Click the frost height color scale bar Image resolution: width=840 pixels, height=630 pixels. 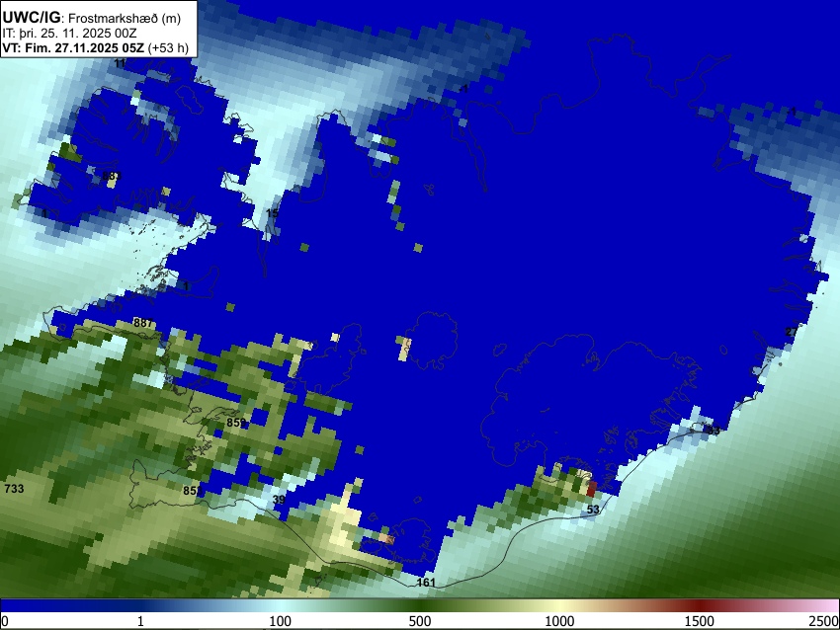(420, 605)
